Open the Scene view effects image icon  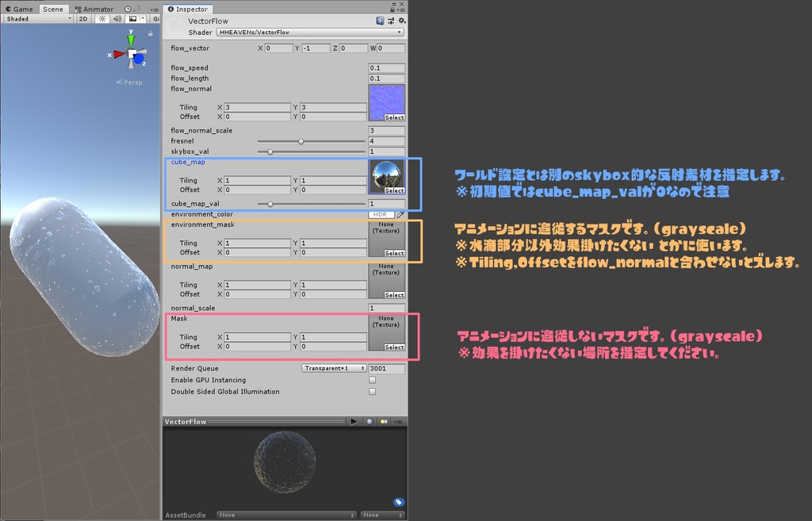132,18
